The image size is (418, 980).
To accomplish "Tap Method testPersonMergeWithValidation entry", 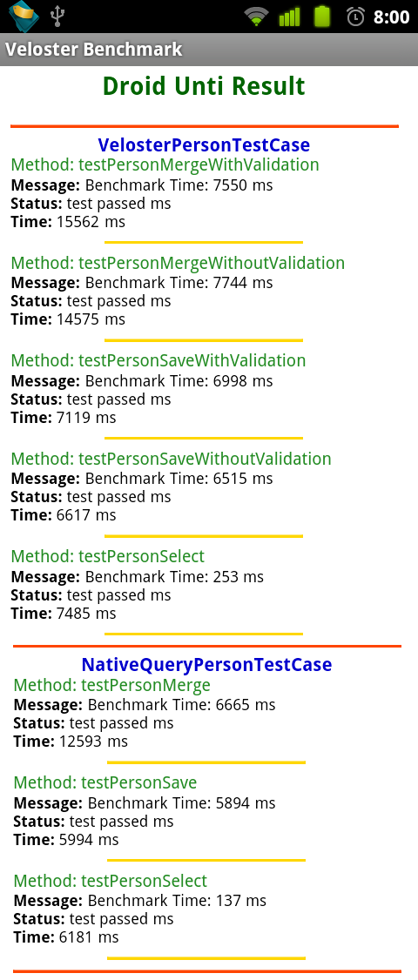I will pyautogui.click(x=165, y=165).
